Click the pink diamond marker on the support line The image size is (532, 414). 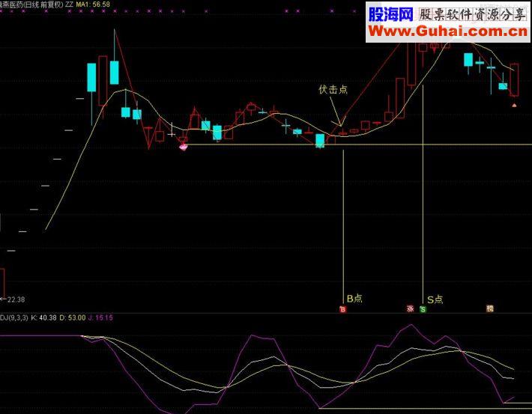(184, 147)
